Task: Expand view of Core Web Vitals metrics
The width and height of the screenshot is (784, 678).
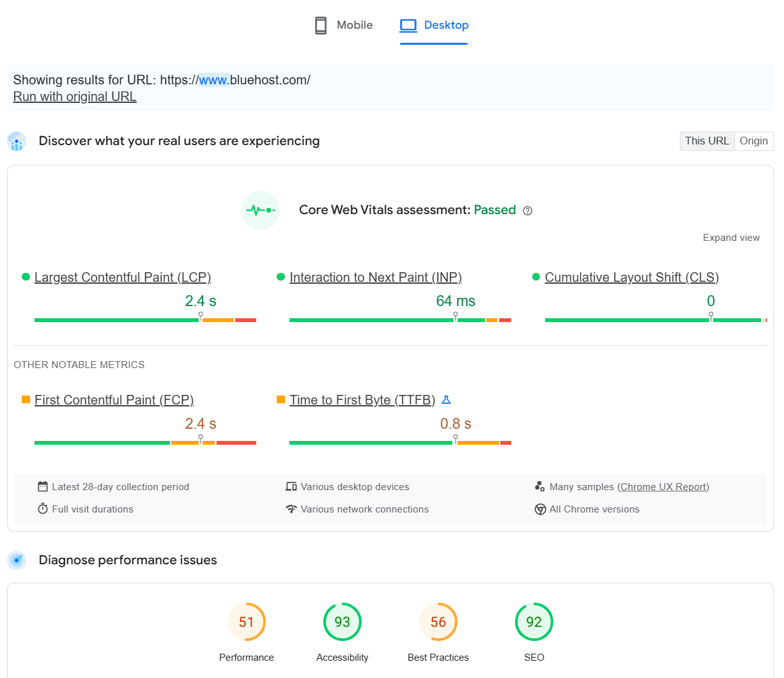Action: pyautogui.click(x=731, y=237)
